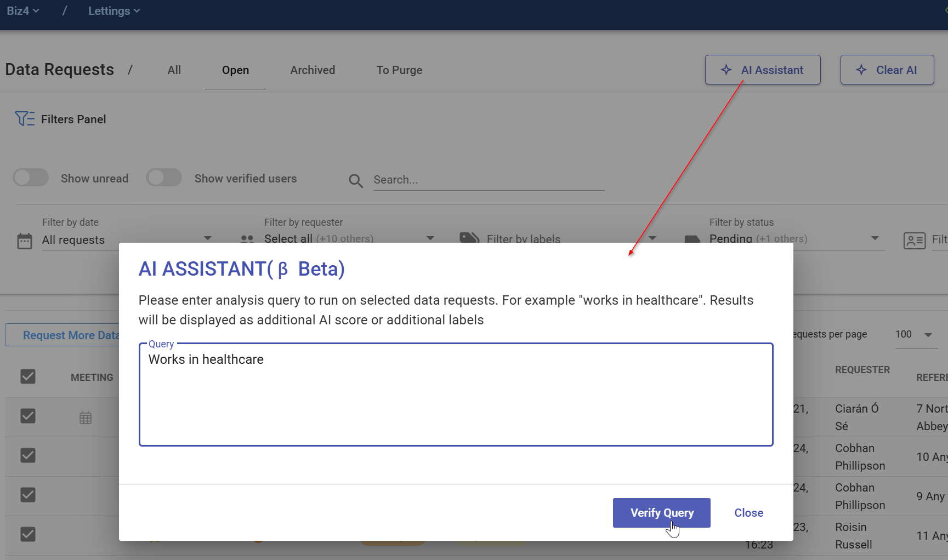Image resolution: width=948 pixels, height=560 pixels.
Task: Click the calendar icon beside Filter by date
Action: pyautogui.click(x=25, y=241)
